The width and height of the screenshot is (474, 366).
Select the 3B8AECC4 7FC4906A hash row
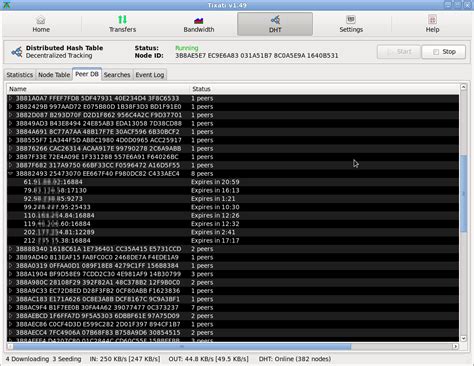pos(233,333)
